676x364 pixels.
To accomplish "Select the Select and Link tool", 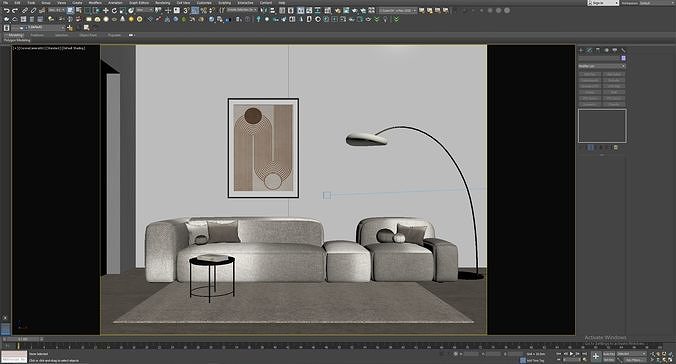I will [x=25, y=10].
